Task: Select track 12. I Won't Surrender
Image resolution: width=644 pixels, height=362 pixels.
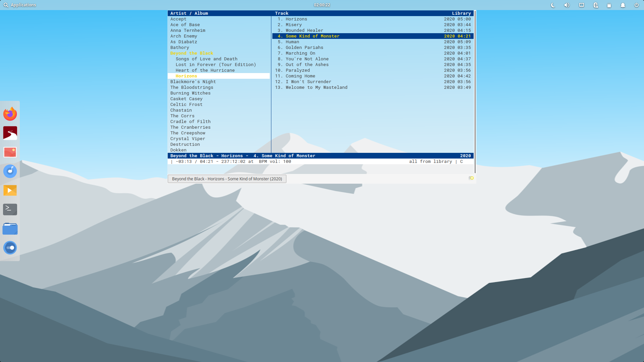Action: 373,82
